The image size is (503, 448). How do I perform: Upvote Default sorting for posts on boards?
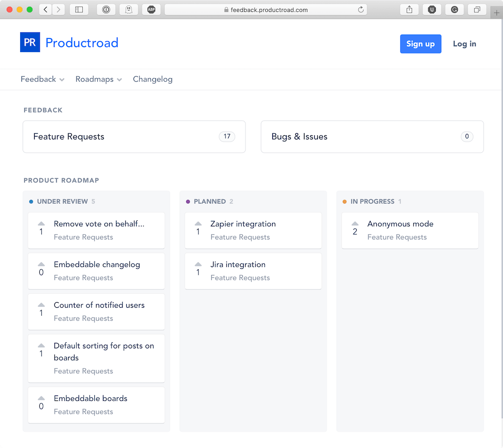pos(41,346)
